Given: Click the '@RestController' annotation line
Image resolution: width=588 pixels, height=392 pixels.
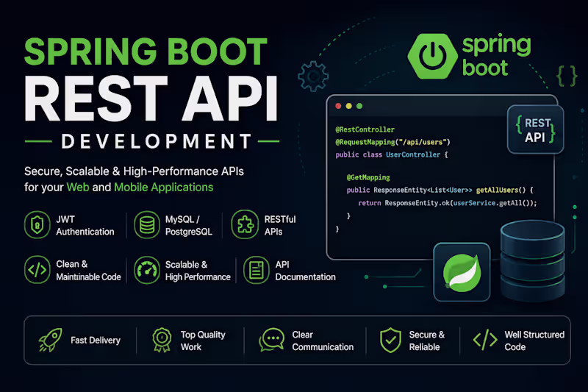Looking at the screenshot, I should 365,129.
